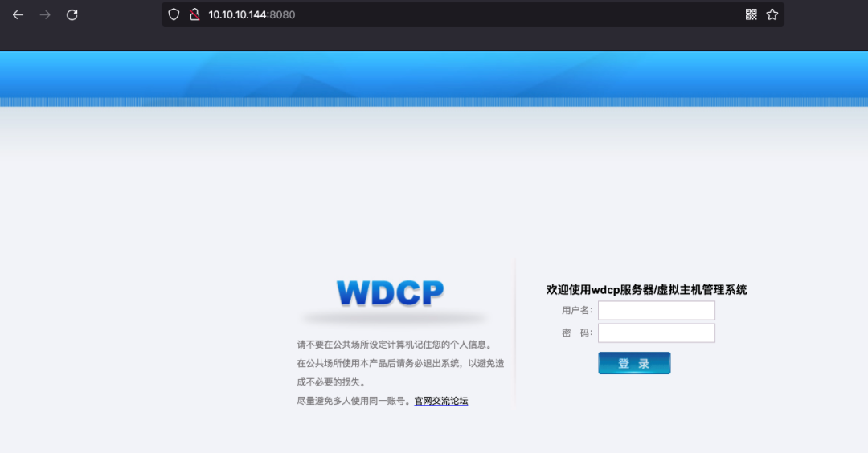This screenshot has width=868, height=453.
Task: Reload the page with the refresh icon
Action: coord(72,15)
